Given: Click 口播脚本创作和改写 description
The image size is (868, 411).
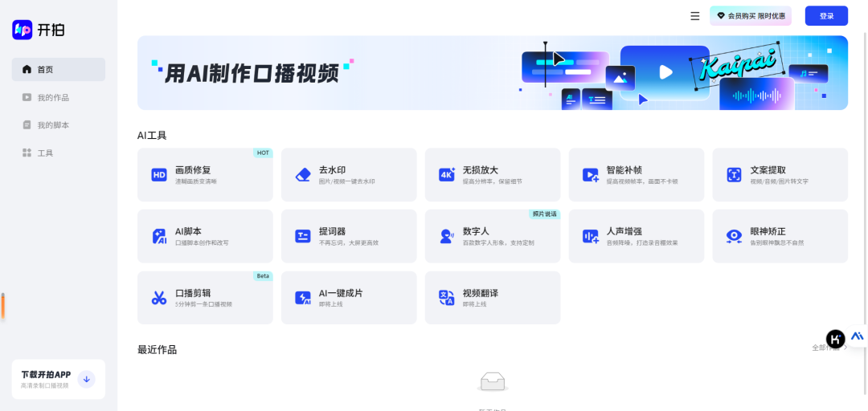Looking at the screenshot, I should tap(202, 243).
